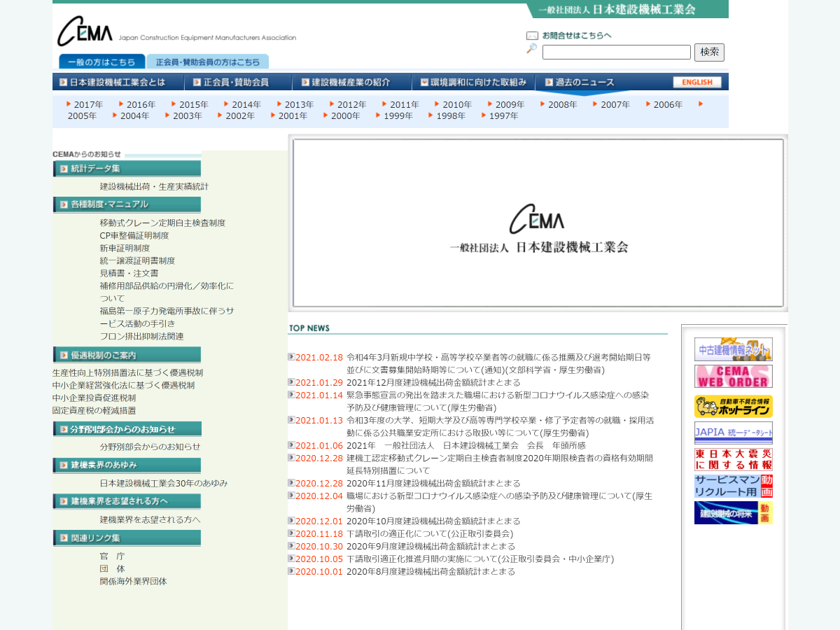Click the 優遇税制のご案内 sidebar heading
Screen dimensions: 840x630
127,355
